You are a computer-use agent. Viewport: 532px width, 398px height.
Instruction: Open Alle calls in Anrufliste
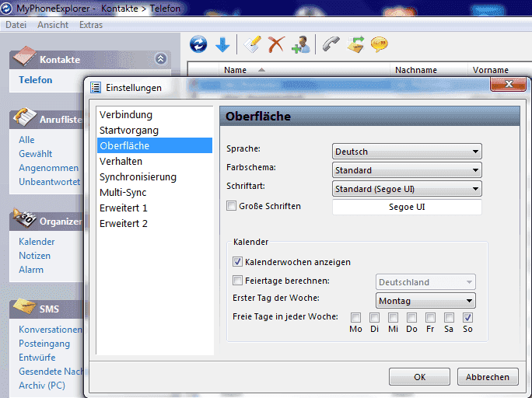pos(26,140)
